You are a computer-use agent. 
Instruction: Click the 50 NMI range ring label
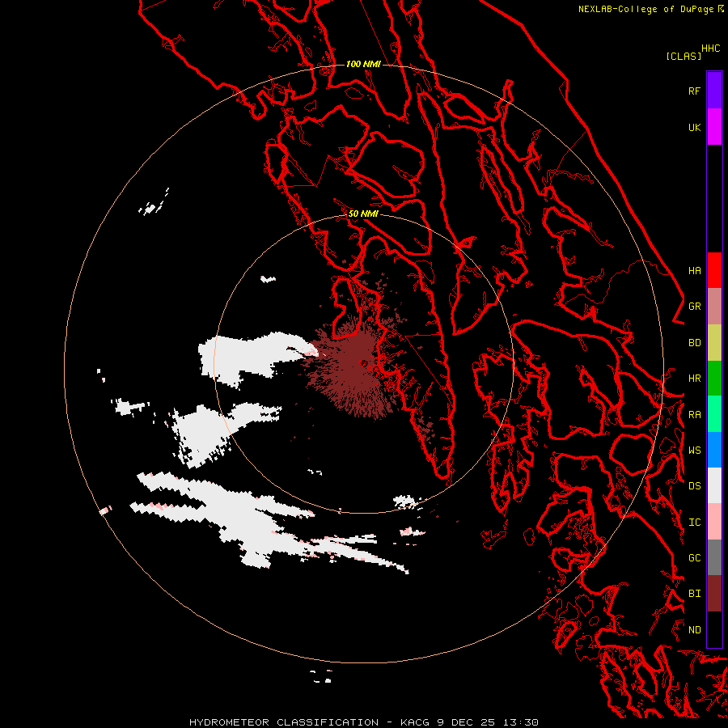363,214
